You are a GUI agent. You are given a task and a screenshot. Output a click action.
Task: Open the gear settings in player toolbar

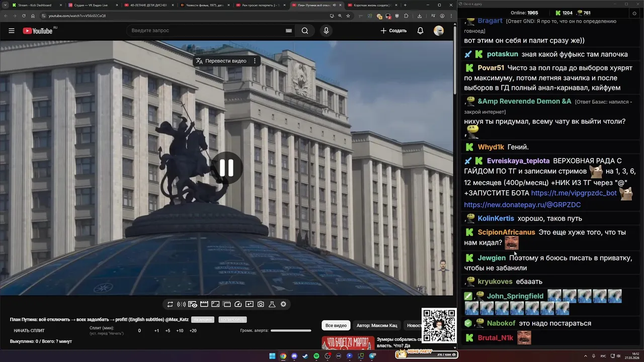click(x=283, y=304)
